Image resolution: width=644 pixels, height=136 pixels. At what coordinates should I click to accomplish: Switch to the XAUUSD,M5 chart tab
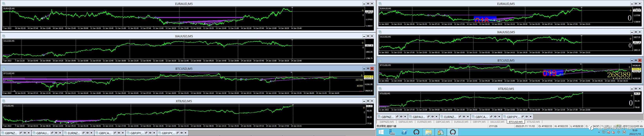click(497, 122)
